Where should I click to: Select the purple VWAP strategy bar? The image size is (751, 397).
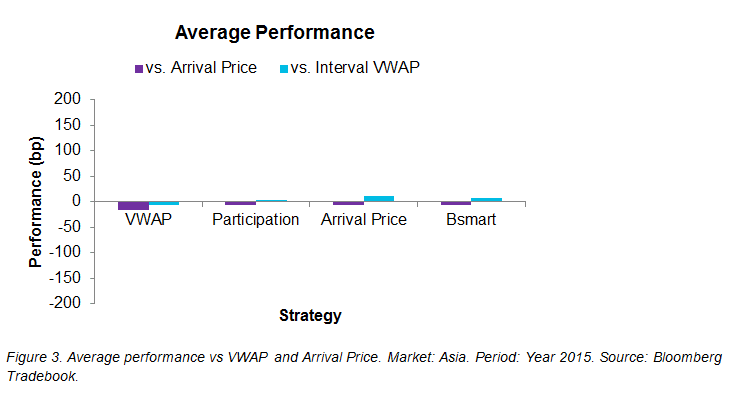tap(134, 205)
